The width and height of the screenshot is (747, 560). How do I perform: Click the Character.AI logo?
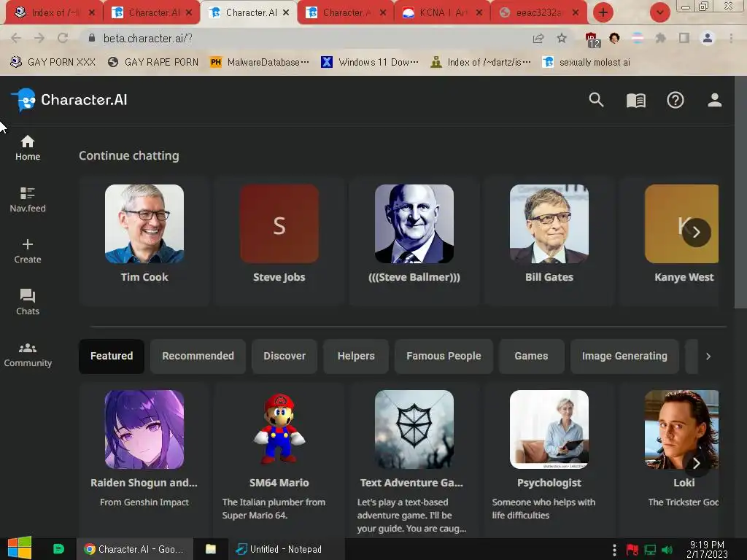[69, 100]
